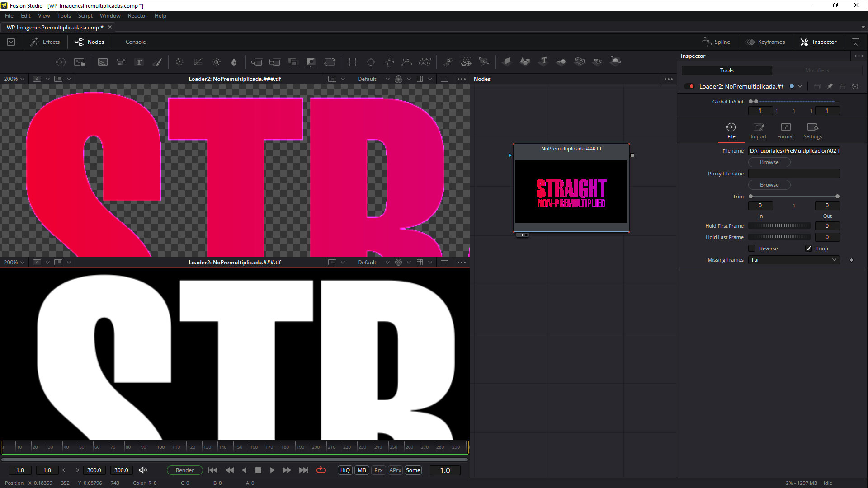Expand top viewer 200% zoom dropdown
Viewport: 868px width, 488px height.
click(x=14, y=79)
